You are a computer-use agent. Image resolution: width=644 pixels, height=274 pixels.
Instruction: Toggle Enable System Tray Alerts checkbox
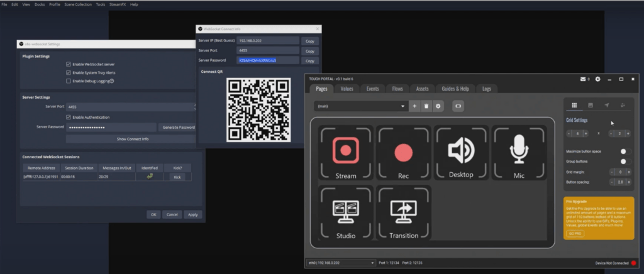[68, 73]
